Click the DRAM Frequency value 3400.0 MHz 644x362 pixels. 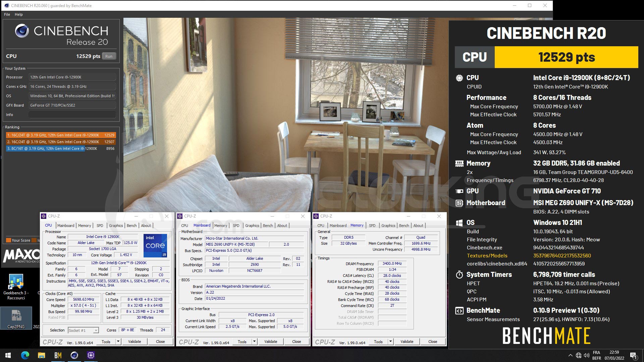point(392,264)
